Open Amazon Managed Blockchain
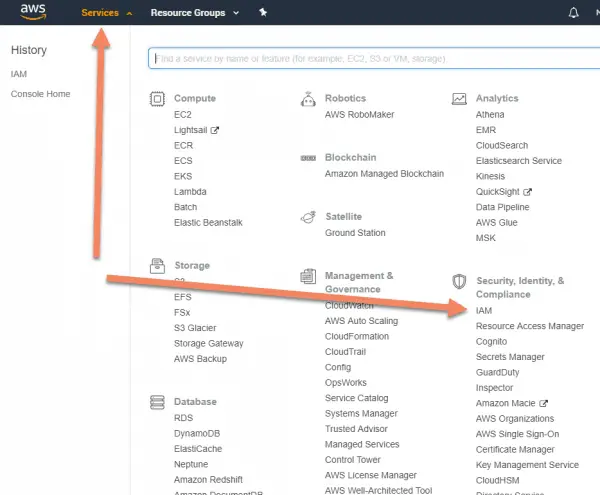 pos(384,174)
